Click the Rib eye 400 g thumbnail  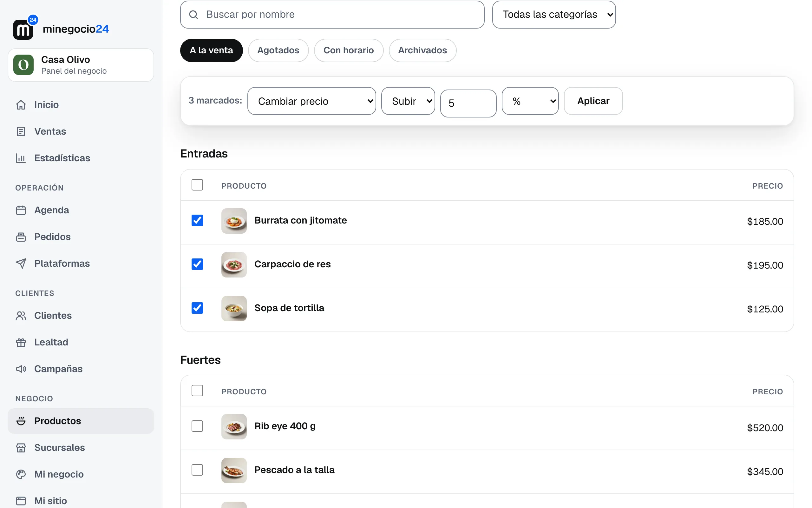234,427
